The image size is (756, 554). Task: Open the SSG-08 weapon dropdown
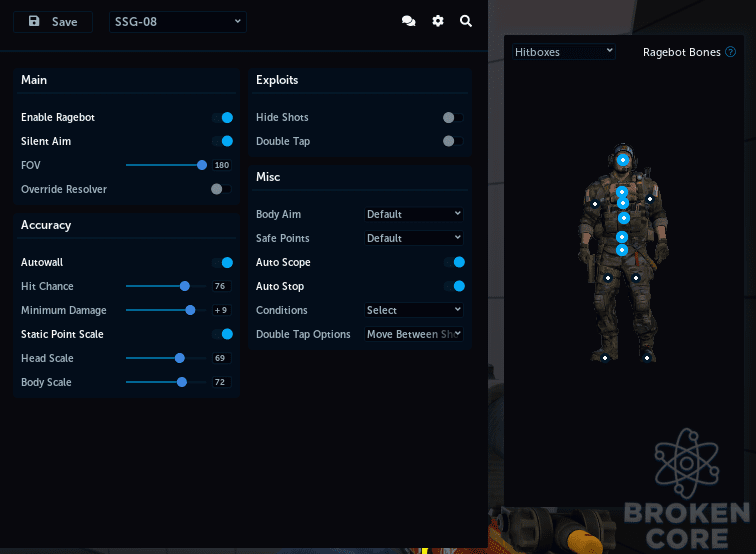tap(177, 22)
